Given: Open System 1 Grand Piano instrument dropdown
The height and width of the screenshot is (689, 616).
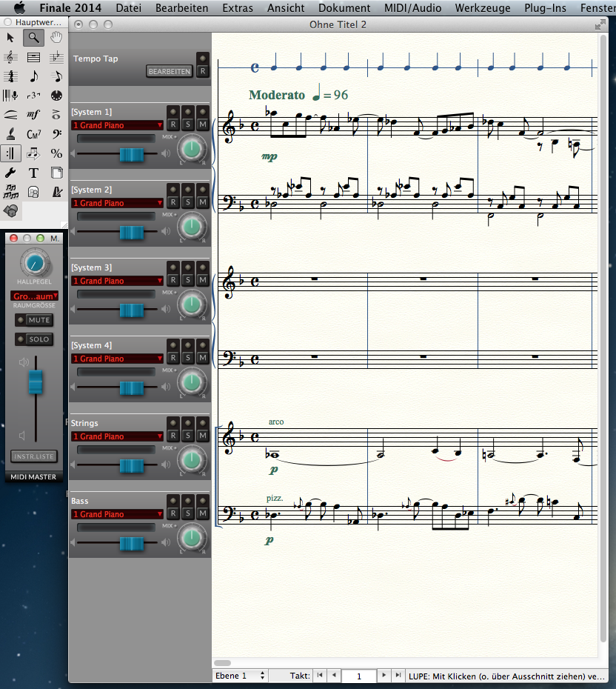Looking at the screenshot, I should (117, 125).
